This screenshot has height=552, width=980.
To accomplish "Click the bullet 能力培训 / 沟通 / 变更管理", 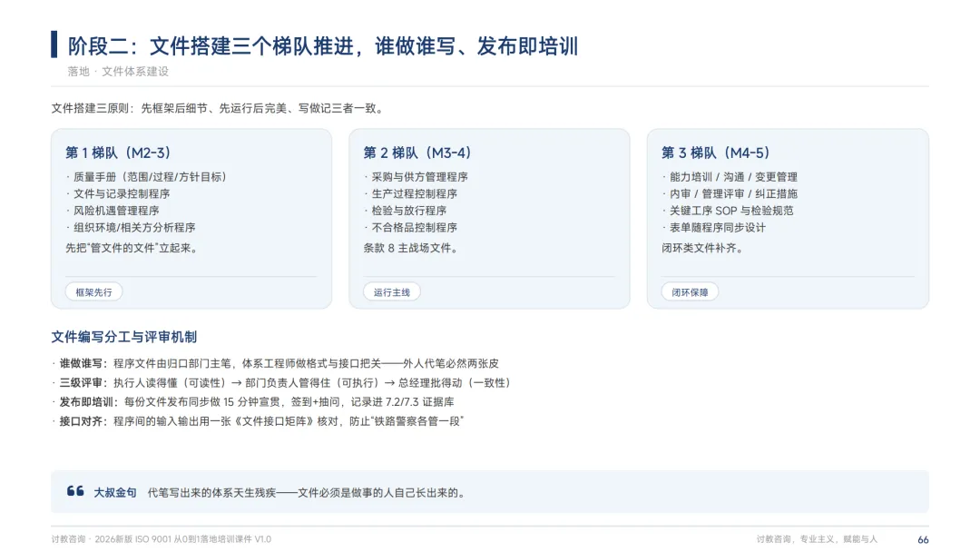I will 730,177.
